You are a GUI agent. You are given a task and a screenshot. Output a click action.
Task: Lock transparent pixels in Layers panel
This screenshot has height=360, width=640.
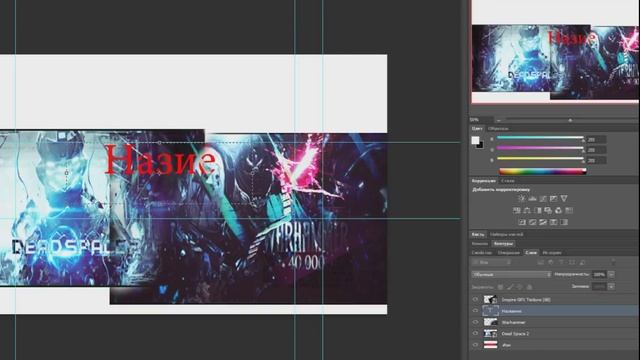(500, 287)
